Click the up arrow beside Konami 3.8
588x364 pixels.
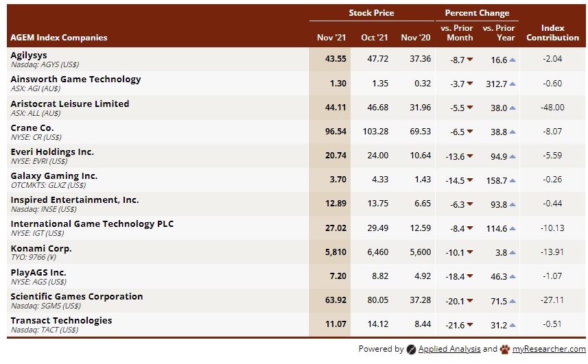pos(513,252)
